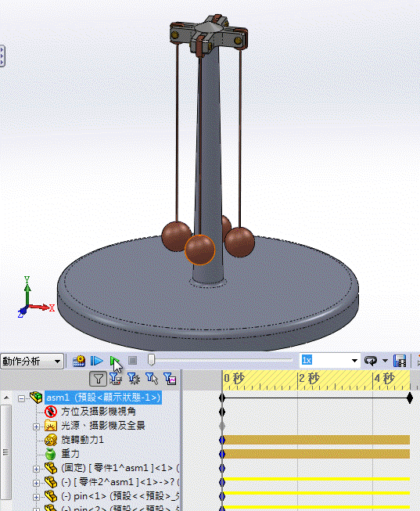Click the Save Animation icon
This screenshot has height=511, width=420.
(400, 361)
